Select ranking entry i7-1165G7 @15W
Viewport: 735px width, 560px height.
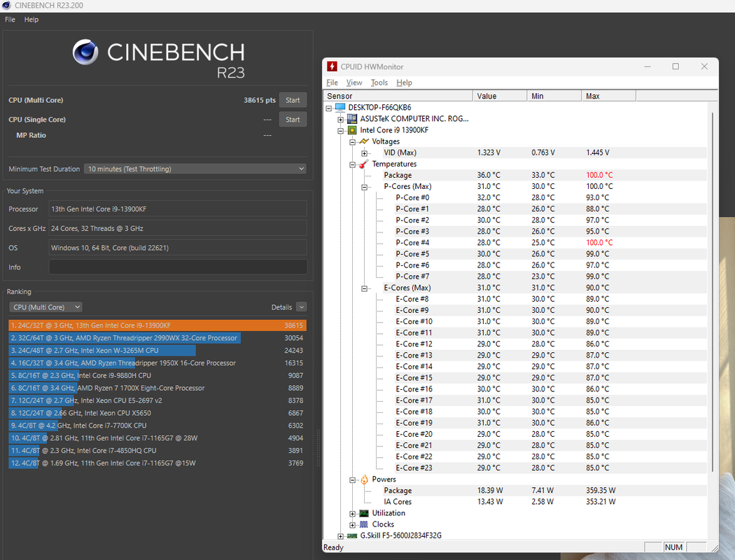157,463
